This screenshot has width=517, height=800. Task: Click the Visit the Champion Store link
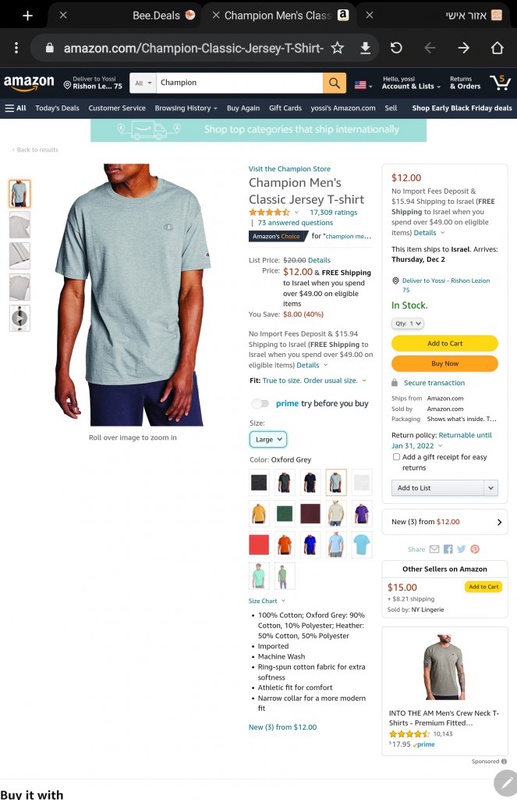coord(289,169)
